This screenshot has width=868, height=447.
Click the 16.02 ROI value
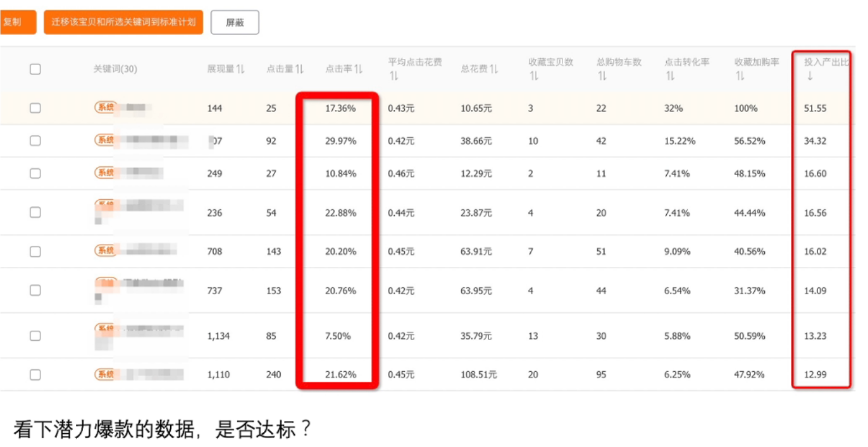815,252
